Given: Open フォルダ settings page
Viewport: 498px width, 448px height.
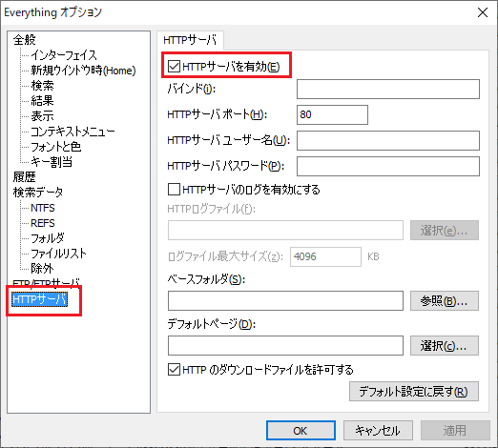Looking at the screenshot, I should pos(48,238).
